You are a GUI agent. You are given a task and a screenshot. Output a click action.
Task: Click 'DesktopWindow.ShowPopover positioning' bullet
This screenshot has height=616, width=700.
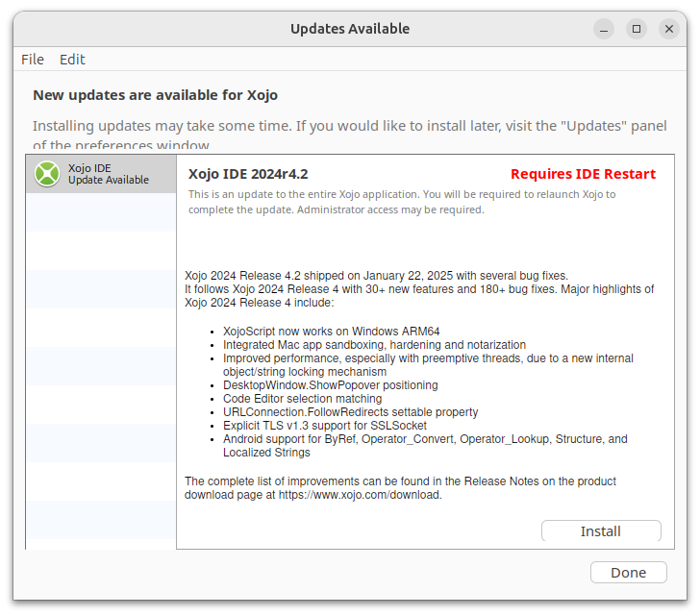[331, 385]
